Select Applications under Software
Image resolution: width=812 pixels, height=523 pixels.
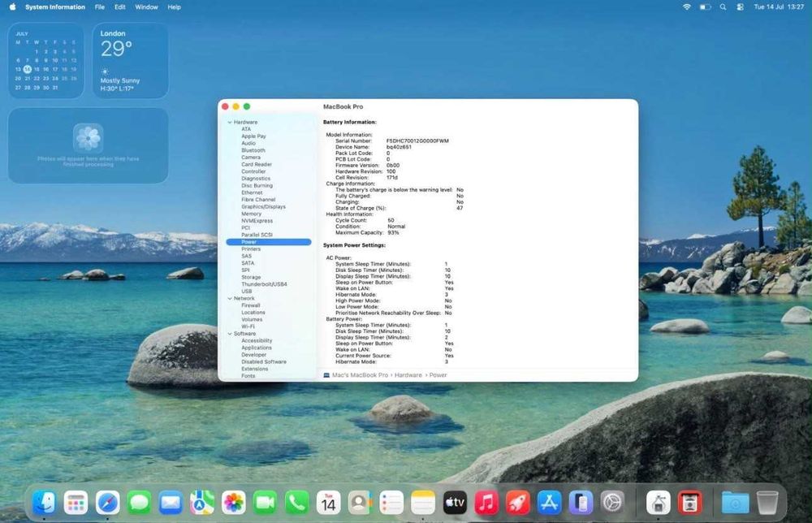click(257, 348)
